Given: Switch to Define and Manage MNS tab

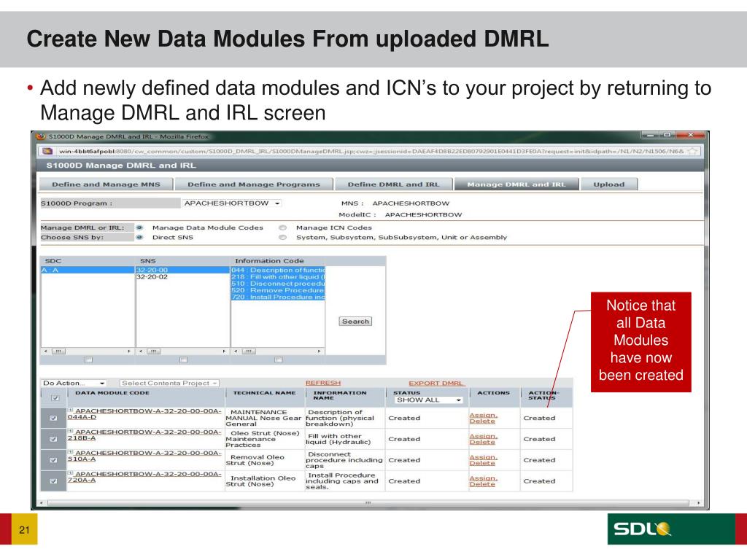Looking at the screenshot, I should pyautogui.click(x=106, y=184).
